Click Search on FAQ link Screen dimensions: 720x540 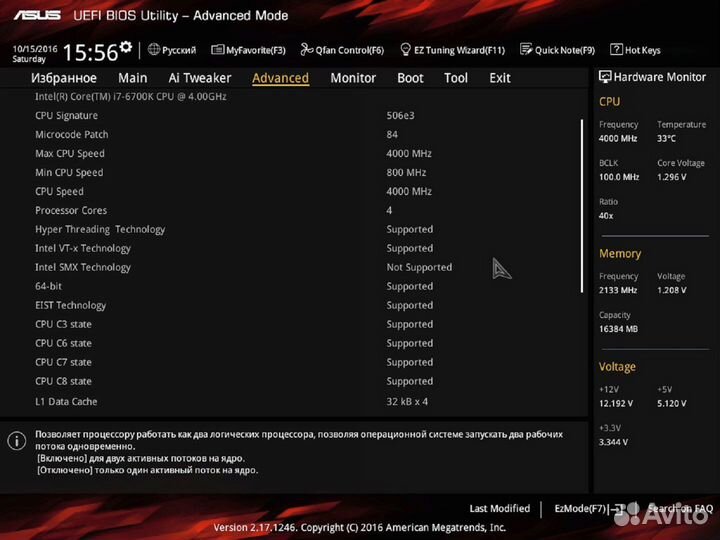tap(680, 508)
